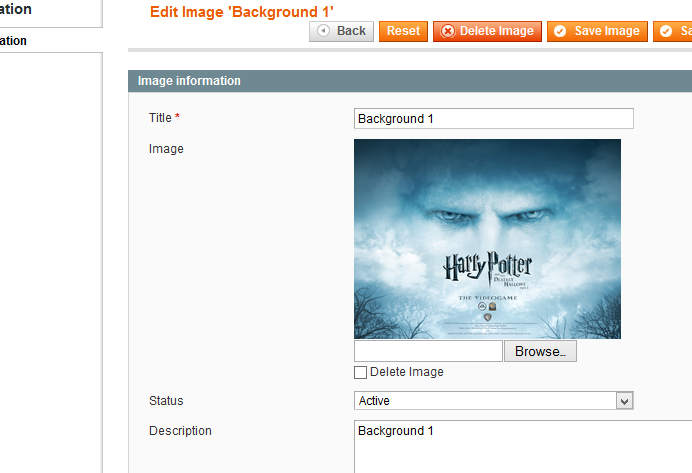Click the back arrow icon in Back button
This screenshot has width=692, height=473.
click(323, 30)
